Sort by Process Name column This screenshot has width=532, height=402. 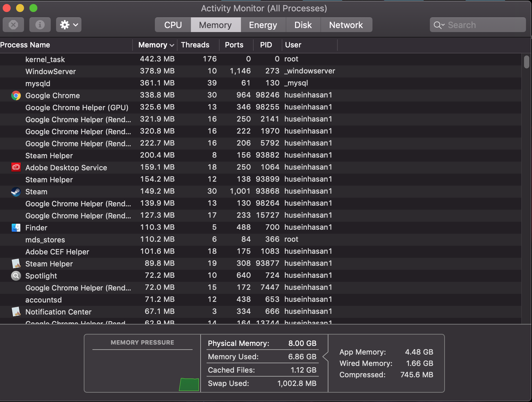[66, 45]
